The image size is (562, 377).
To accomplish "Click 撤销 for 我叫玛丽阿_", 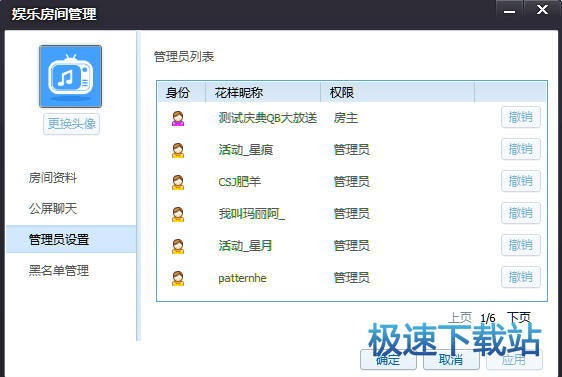I will click(520, 213).
